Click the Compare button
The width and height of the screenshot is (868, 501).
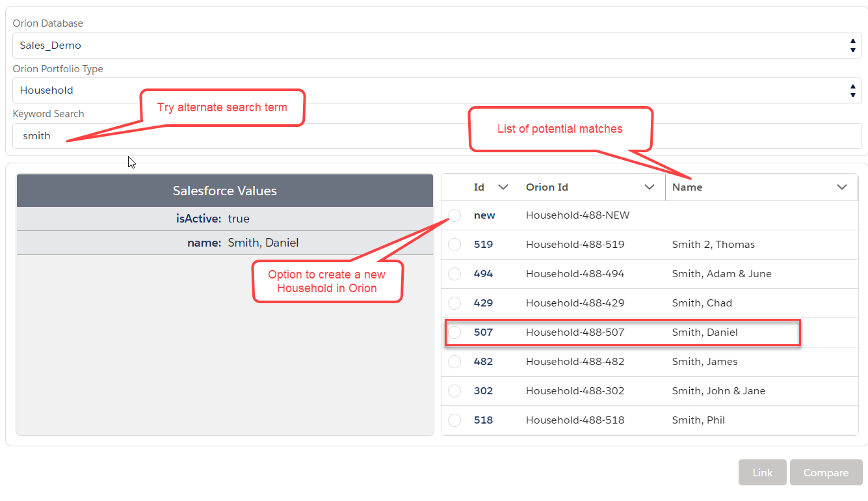coord(826,472)
